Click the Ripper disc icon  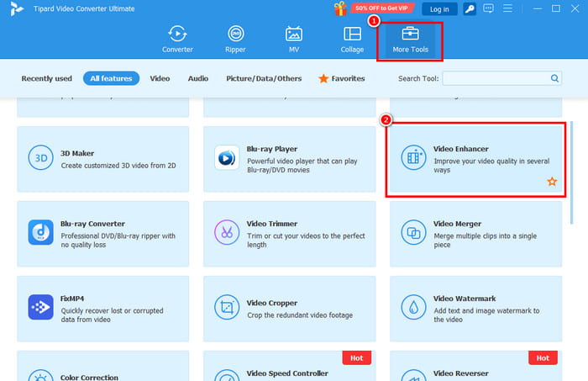click(235, 34)
